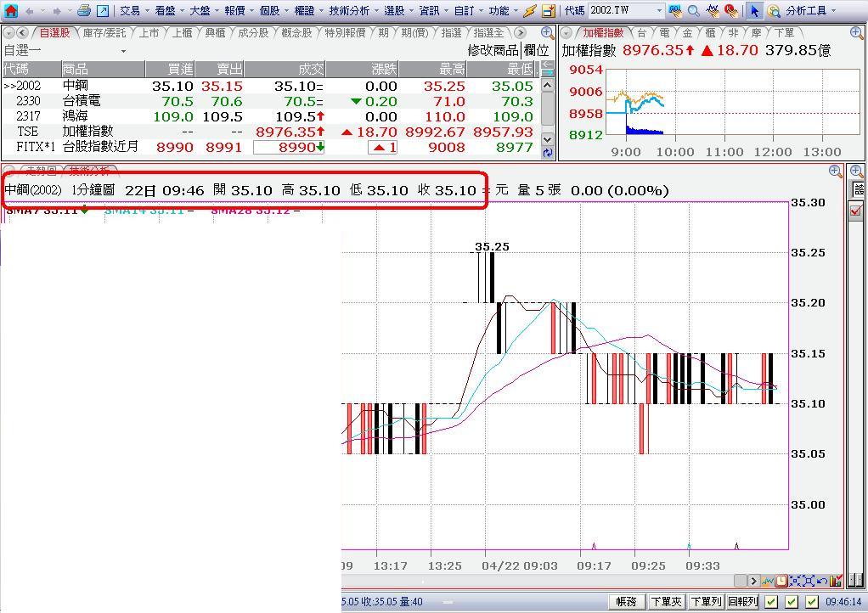Open the notepad icon beside the lightning bolt
Screen dimensions: 868x613
click(x=549, y=10)
